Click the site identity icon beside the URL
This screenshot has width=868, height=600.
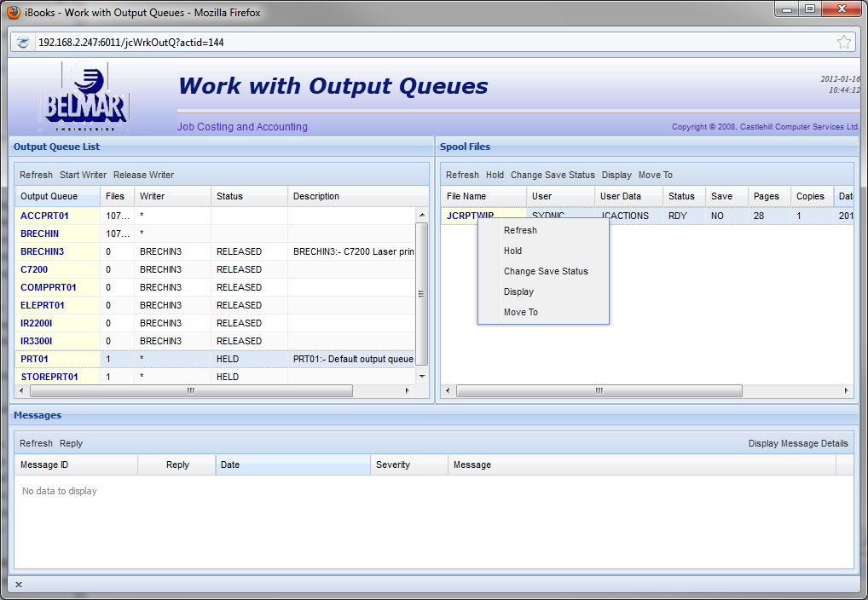[x=23, y=42]
